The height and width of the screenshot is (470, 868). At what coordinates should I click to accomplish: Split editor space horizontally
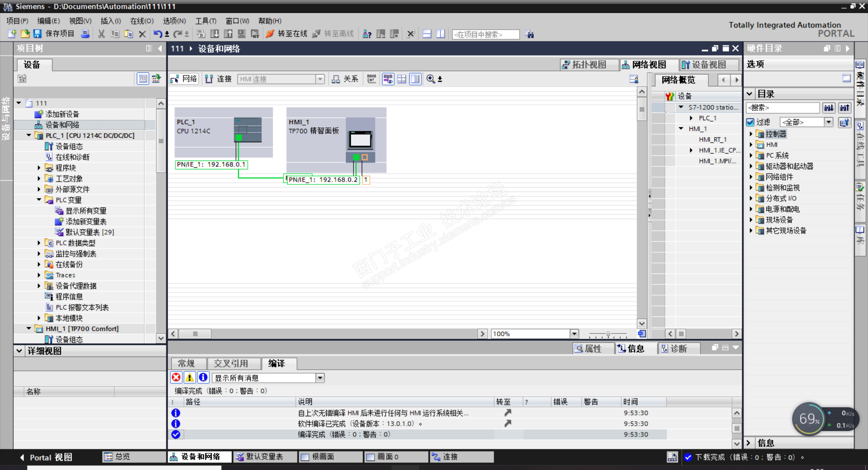coord(427,34)
